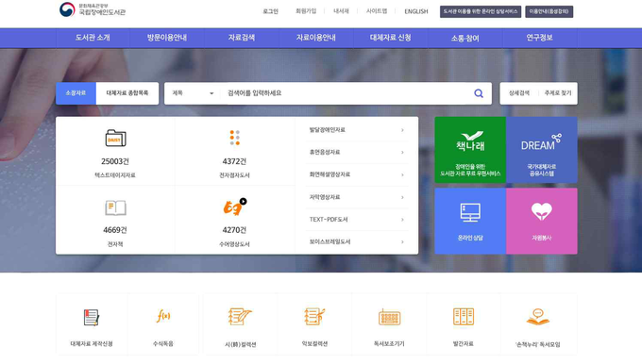Open the electronic braille books dots icon
Image resolution: width=642 pixels, height=364 pixels.
[234, 138]
